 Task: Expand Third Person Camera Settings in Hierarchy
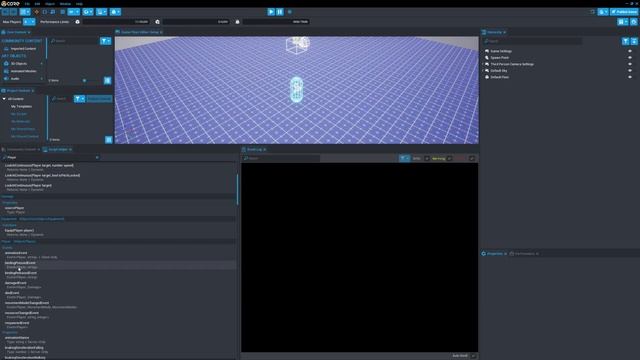(483, 64)
